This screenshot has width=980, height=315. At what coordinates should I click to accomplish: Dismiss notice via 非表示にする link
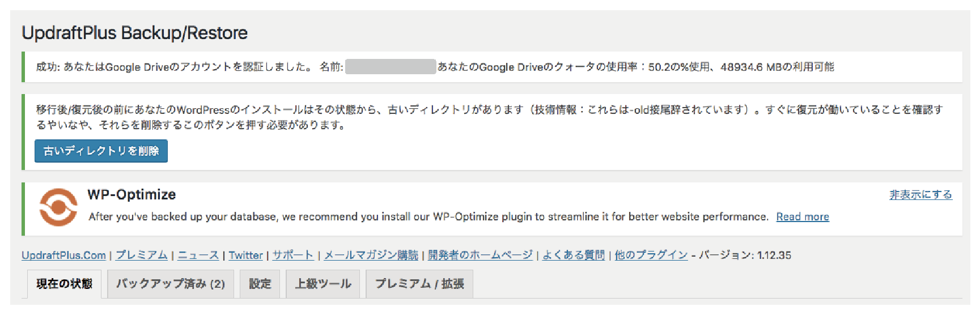920,194
